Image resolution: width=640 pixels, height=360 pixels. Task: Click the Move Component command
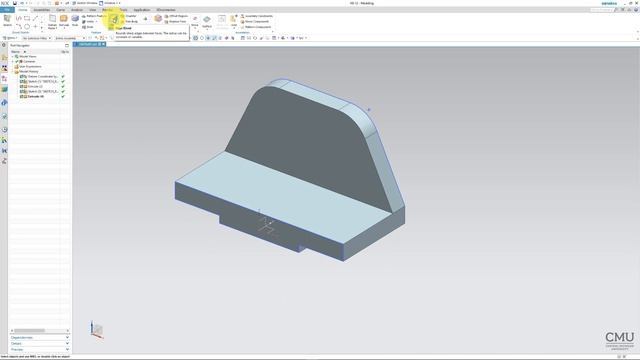click(255, 21)
